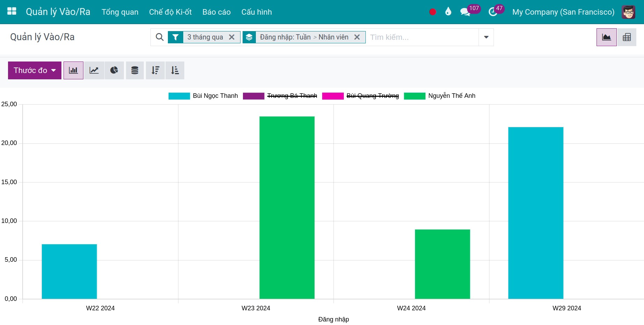The width and height of the screenshot is (644, 325).
Task: Open the pivot table view
Action: (x=627, y=37)
